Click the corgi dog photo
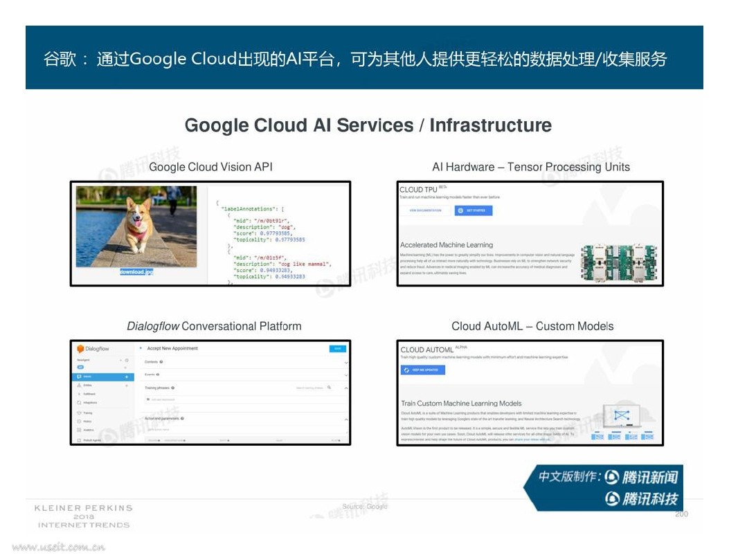This screenshot has height=560, width=729. click(x=136, y=226)
